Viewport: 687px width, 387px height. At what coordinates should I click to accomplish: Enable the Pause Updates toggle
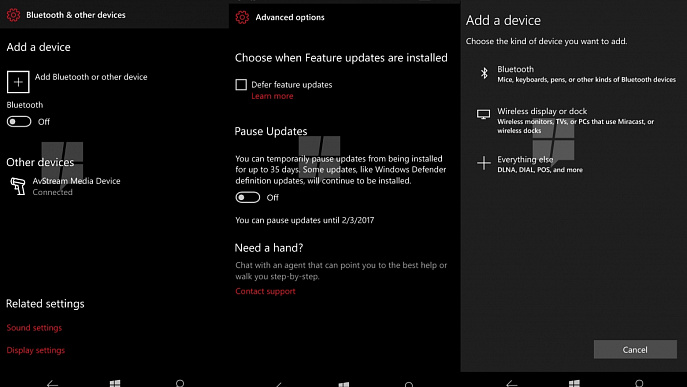point(248,197)
